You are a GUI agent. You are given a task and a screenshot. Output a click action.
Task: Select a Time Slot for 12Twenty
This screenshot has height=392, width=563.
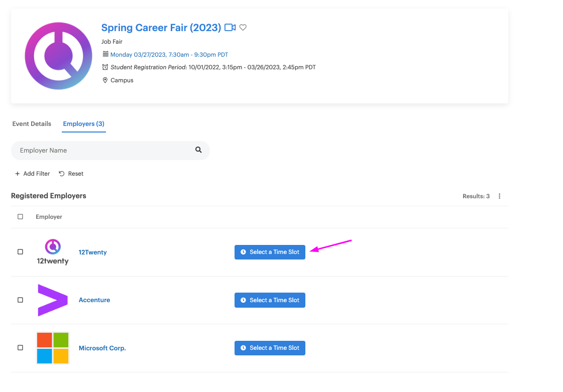click(x=270, y=252)
